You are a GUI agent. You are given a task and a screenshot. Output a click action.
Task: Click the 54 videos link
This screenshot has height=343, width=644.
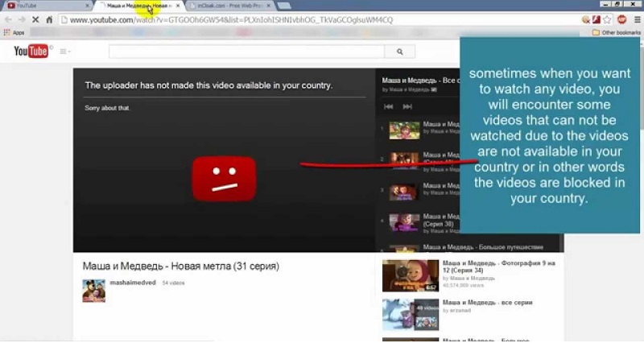tap(173, 283)
